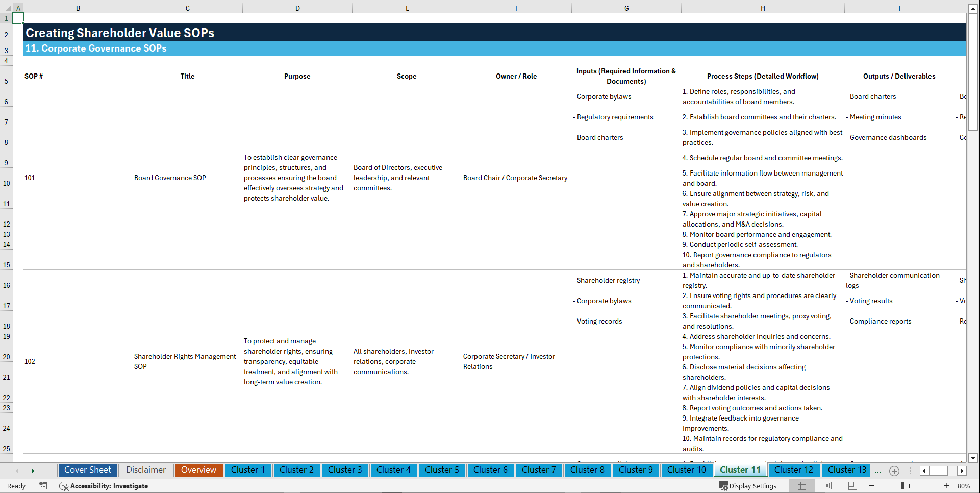Run the Accessibility: Investigate checker
The height and width of the screenshot is (493, 980).
(104, 486)
